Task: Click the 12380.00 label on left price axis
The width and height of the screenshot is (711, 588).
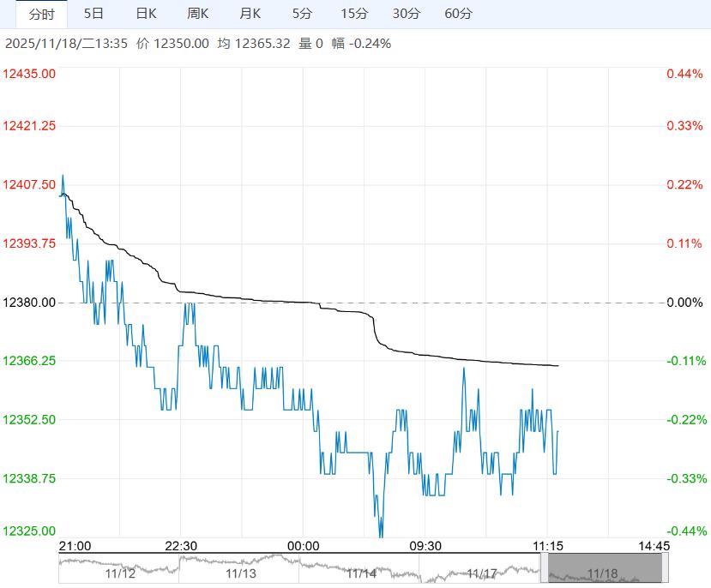Action: (30, 303)
